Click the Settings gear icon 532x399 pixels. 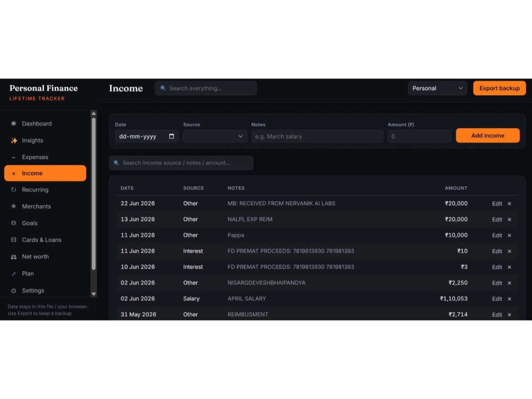coord(14,291)
